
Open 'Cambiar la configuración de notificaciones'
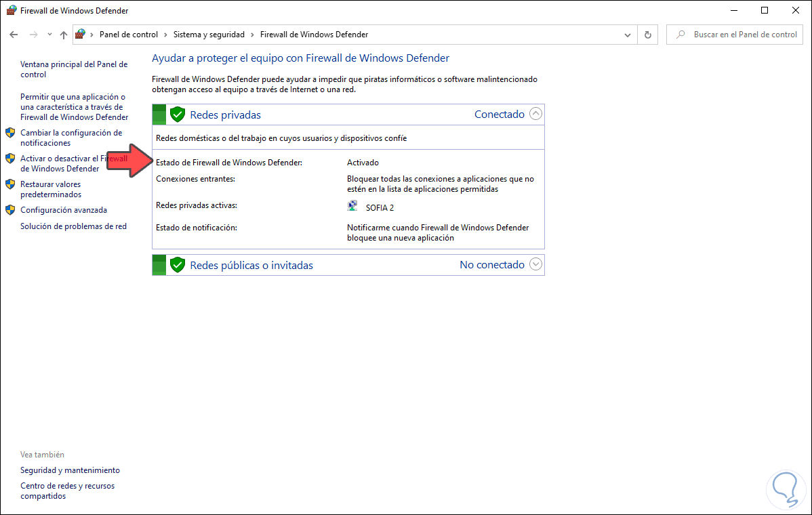(71, 138)
